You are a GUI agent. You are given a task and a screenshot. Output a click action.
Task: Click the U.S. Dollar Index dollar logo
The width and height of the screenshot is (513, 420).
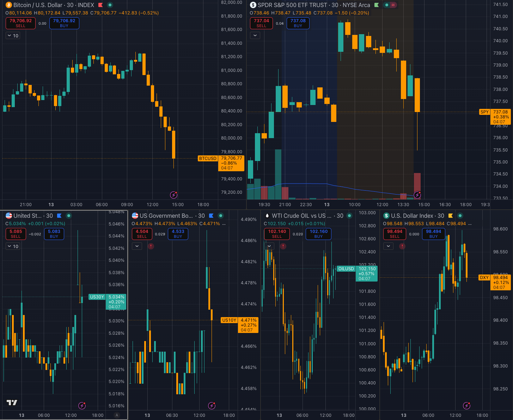386,216
